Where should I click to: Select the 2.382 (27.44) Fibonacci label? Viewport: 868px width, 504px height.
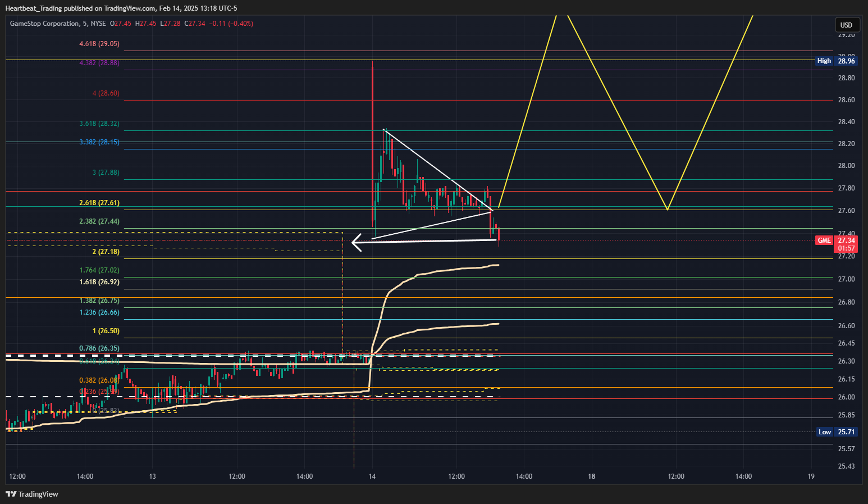pyautogui.click(x=99, y=221)
